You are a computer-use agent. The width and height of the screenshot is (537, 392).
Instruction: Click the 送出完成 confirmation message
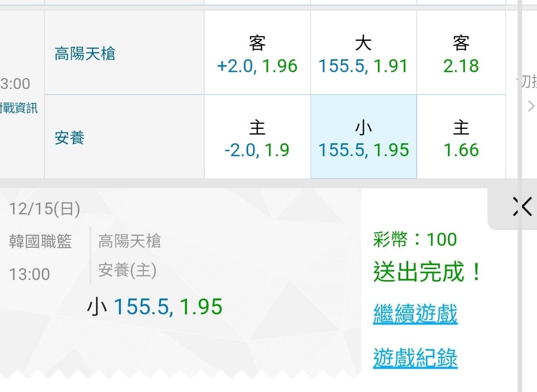427,272
